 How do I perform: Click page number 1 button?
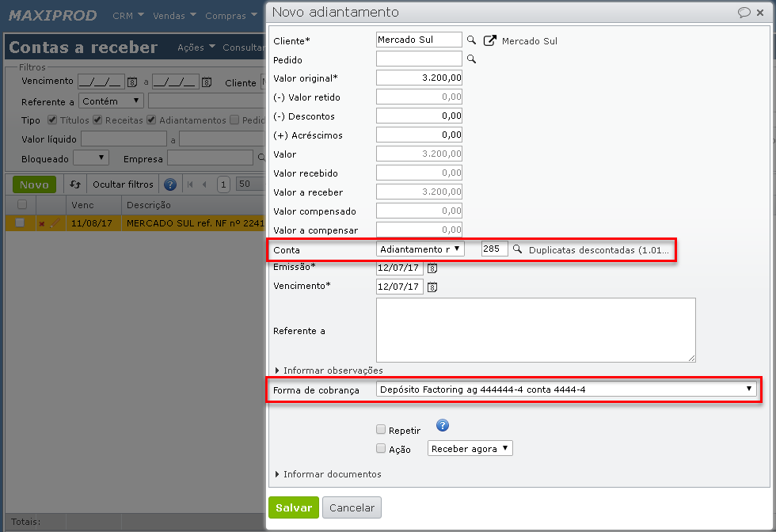[x=223, y=184]
